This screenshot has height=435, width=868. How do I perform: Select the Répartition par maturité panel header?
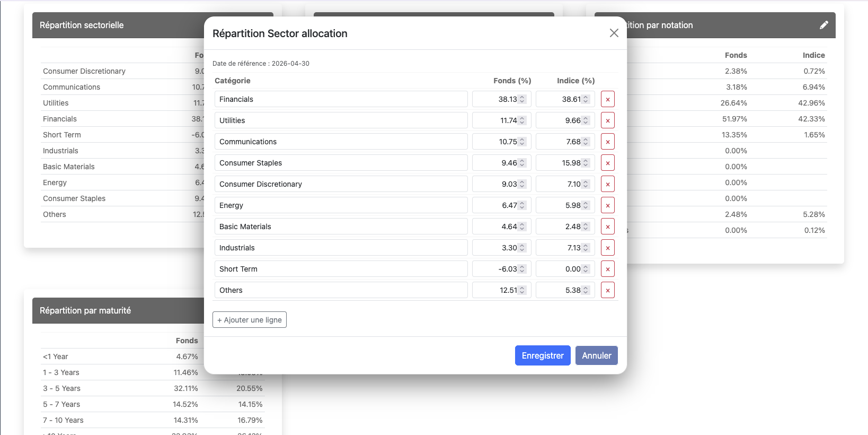[x=118, y=310]
